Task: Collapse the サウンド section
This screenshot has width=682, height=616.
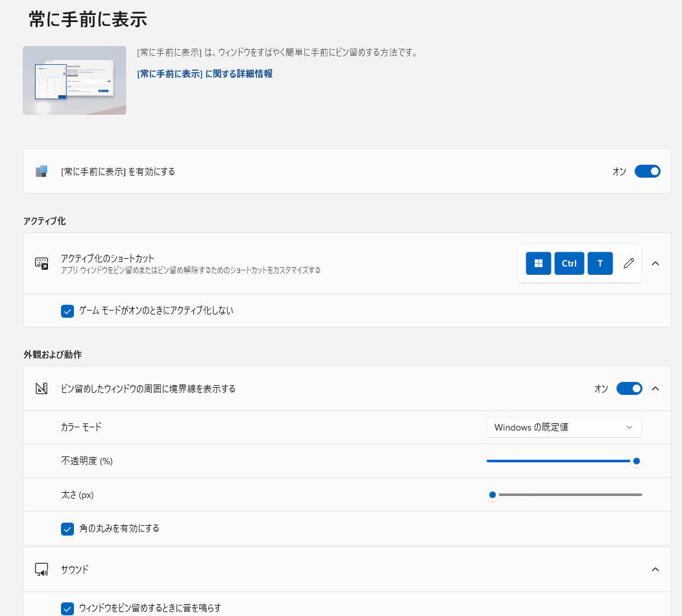Action: (655, 569)
